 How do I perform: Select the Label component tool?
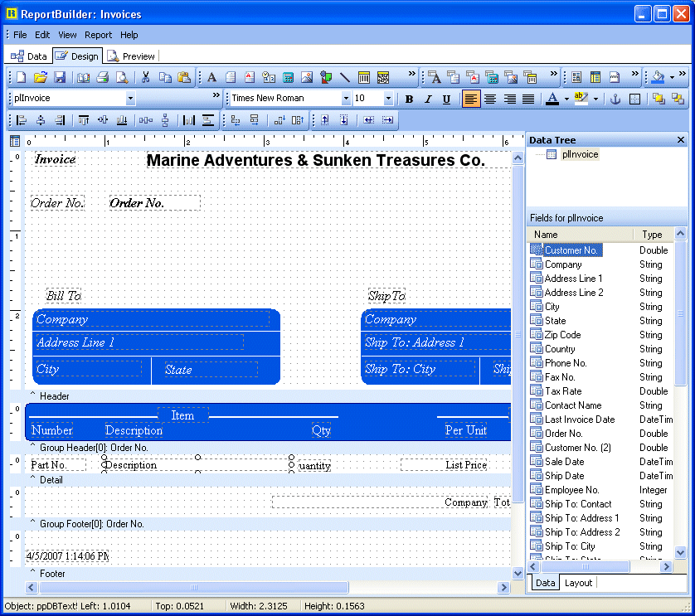coord(211,77)
